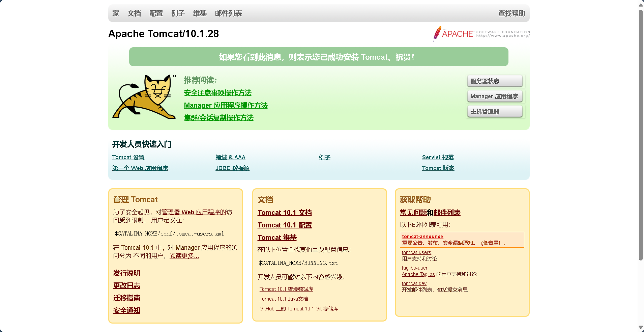Screen dimensions: 644x332
Task: Open the tomcat-announce mailing list link
Action: pos(422,237)
